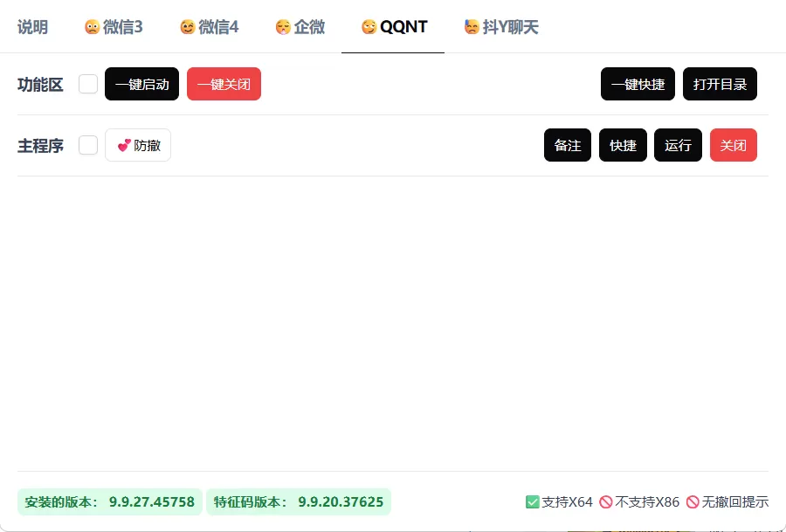Click the 安装的版本 version badge
Screen dimensions: 786x532
coord(108,501)
